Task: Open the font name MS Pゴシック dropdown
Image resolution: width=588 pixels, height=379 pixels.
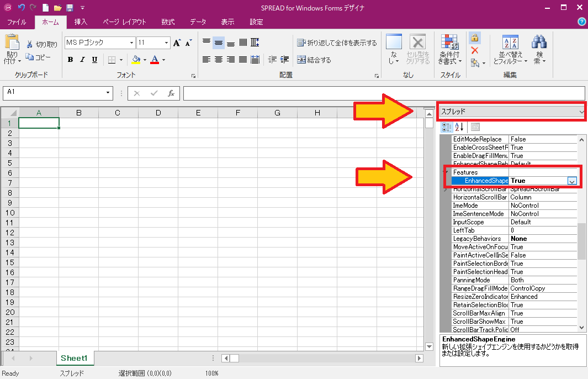Action: (x=131, y=43)
